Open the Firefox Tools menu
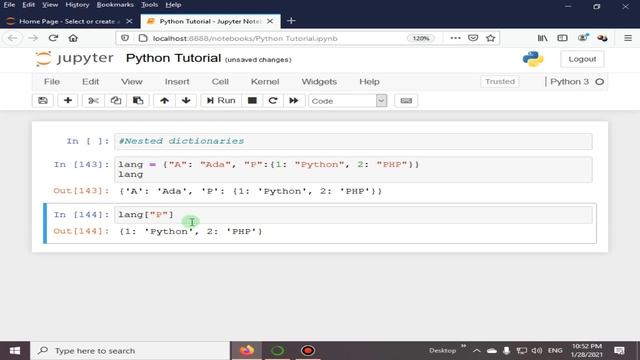The image size is (640, 360). pos(149,5)
